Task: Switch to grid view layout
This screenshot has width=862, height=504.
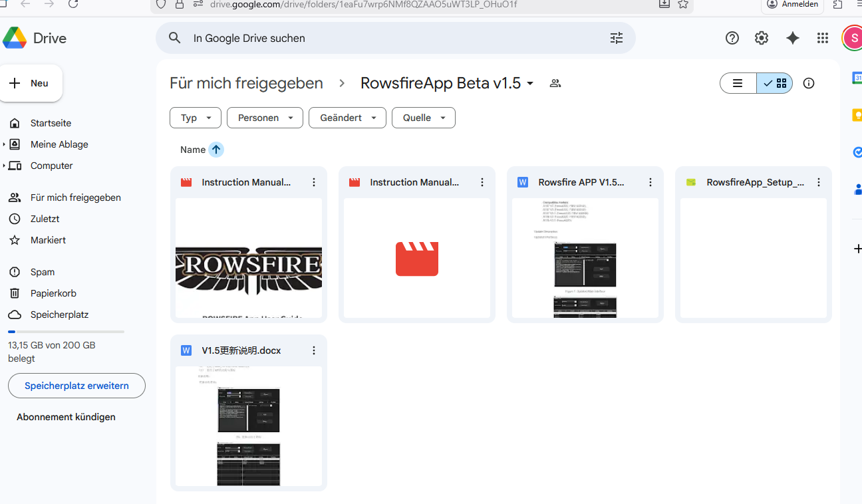Action: point(775,83)
